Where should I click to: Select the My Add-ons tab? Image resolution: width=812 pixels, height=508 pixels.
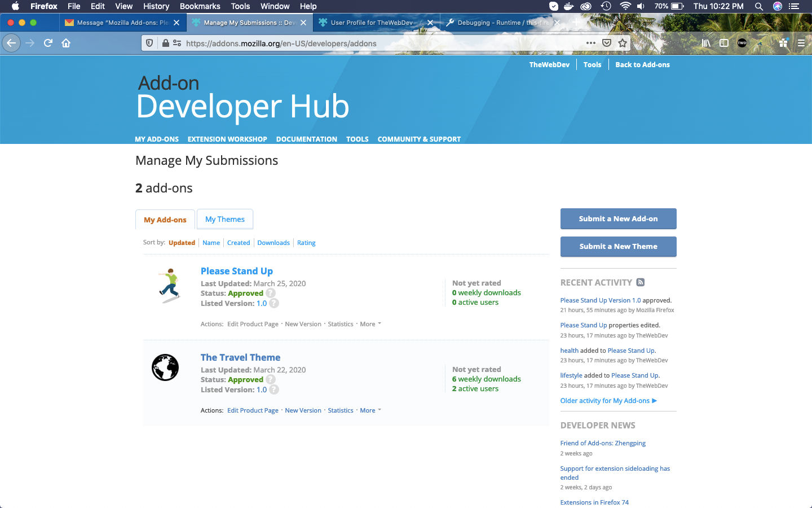tap(165, 220)
